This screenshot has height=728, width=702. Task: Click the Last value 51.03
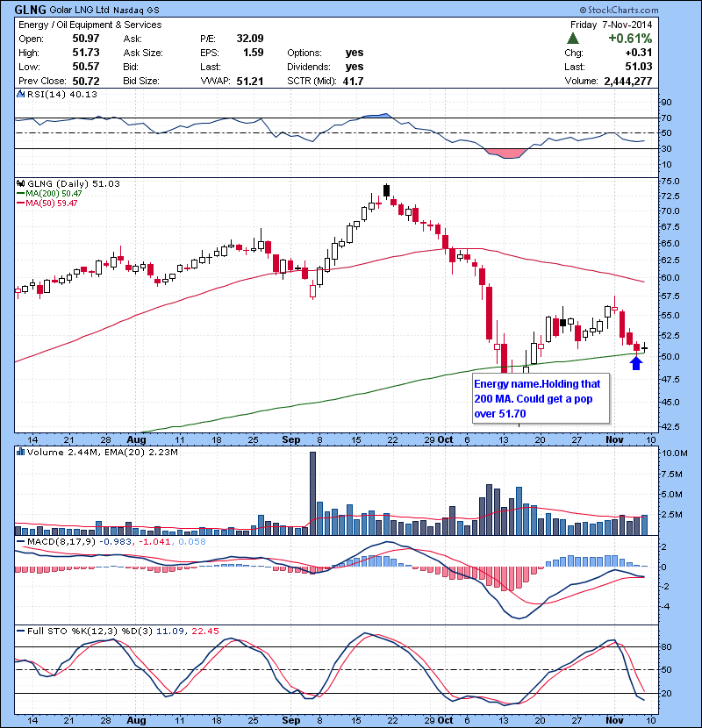click(x=638, y=67)
